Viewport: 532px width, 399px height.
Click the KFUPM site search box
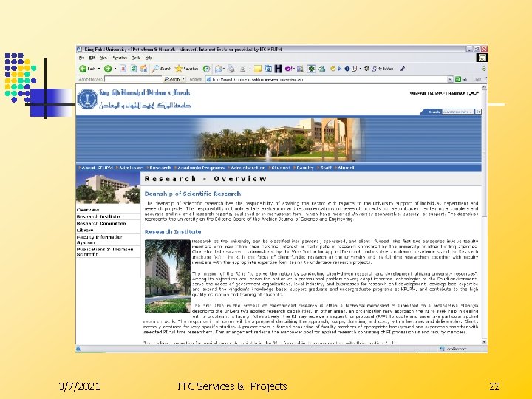tap(457, 112)
